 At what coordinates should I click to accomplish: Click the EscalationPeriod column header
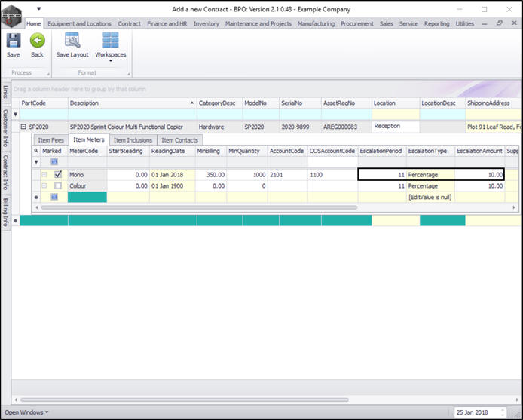pyautogui.click(x=382, y=151)
